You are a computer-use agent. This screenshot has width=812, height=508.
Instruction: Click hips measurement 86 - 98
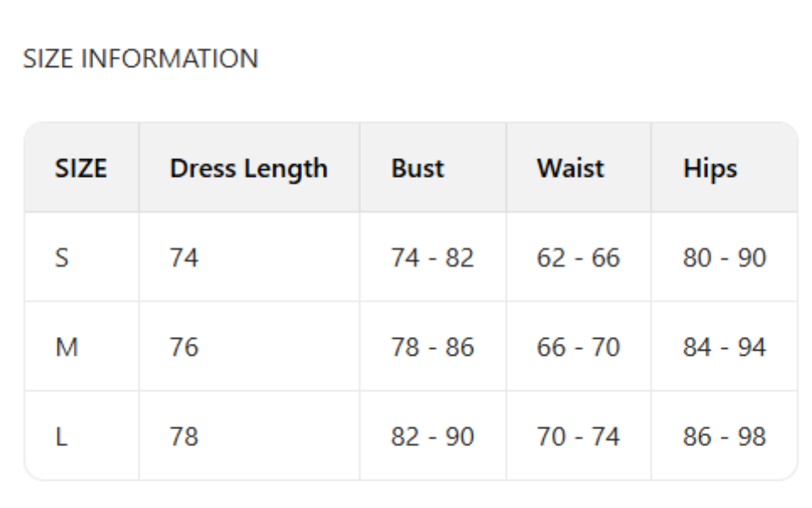pos(724,437)
